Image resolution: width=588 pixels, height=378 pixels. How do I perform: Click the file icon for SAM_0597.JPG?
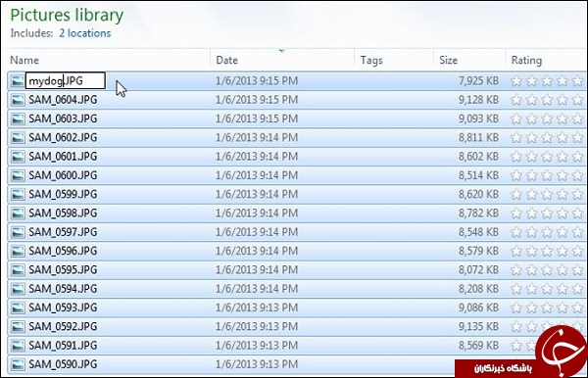click(18, 232)
